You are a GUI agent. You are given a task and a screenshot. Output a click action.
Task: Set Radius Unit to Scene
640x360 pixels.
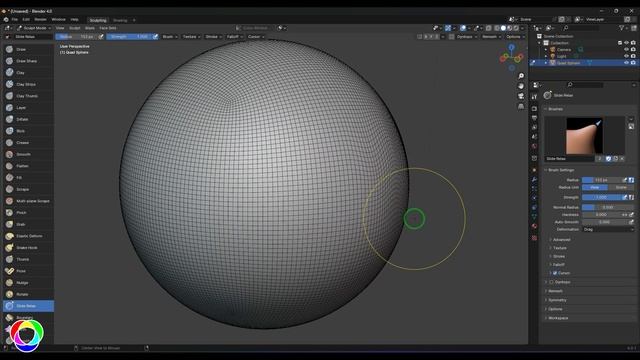click(621, 187)
